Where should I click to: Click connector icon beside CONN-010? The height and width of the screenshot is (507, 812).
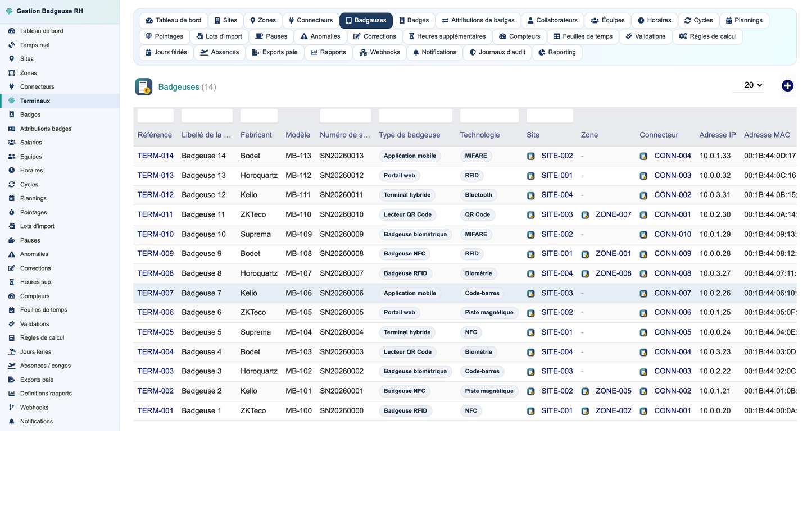click(643, 235)
